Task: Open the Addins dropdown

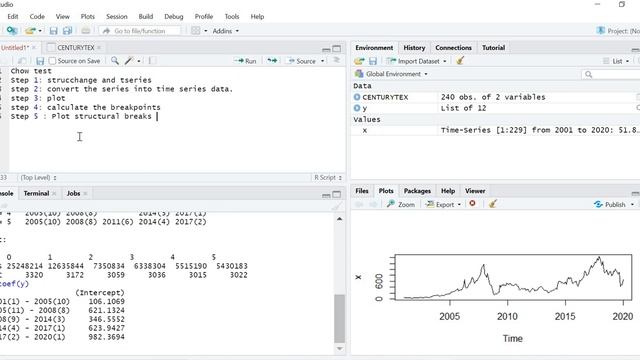Action: [x=226, y=31]
